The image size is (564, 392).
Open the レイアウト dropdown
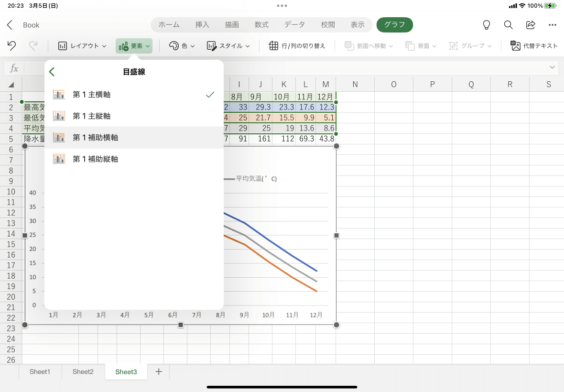[x=82, y=46]
